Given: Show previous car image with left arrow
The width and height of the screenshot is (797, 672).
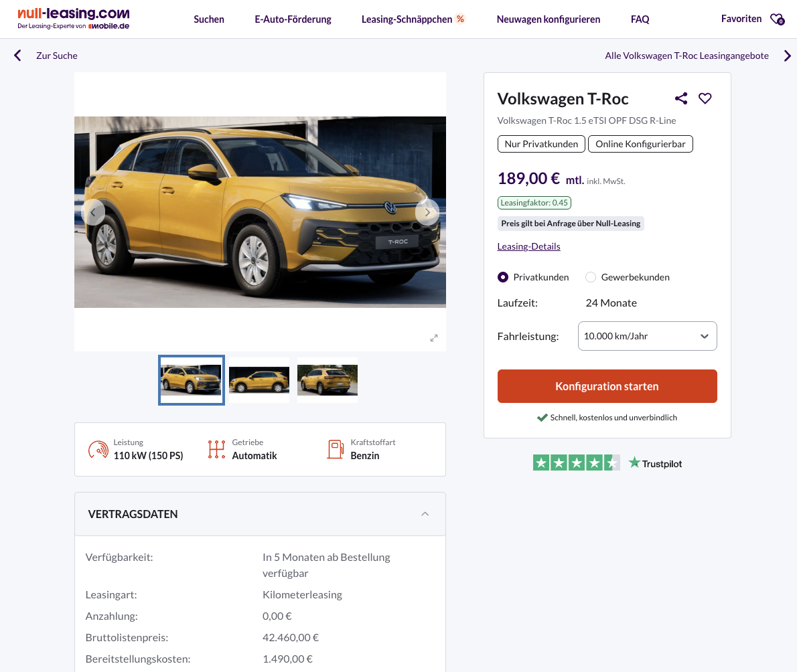Looking at the screenshot, I should pos(93,212).
